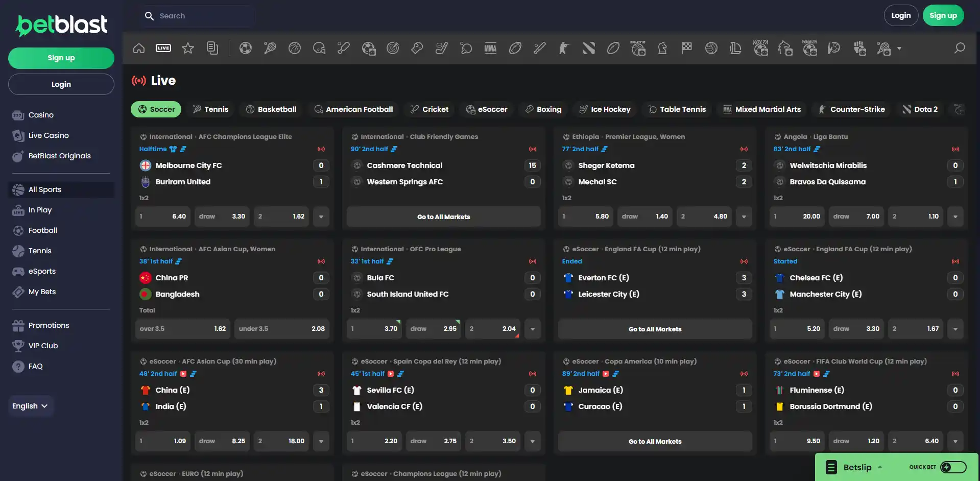Expand markets for Bula FC match
The image size is (980, 481).
pos(533,329)
